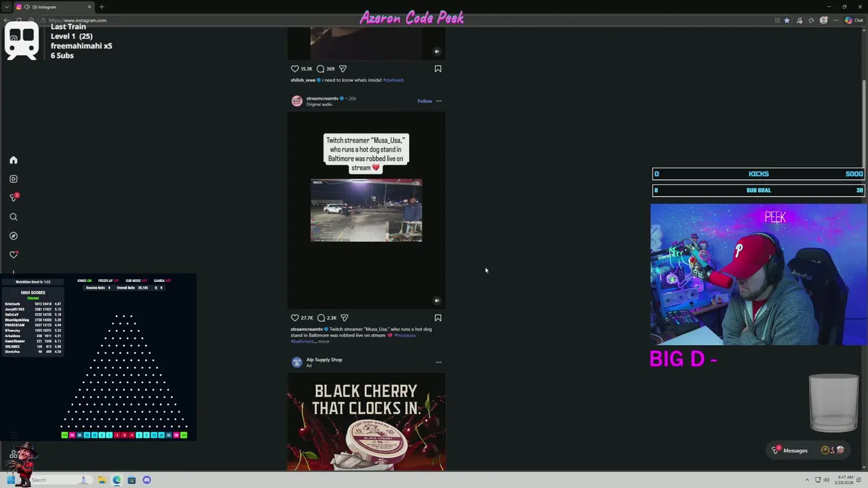Open Discord from taskbar
868x488 pixels.
pos(146,480)
